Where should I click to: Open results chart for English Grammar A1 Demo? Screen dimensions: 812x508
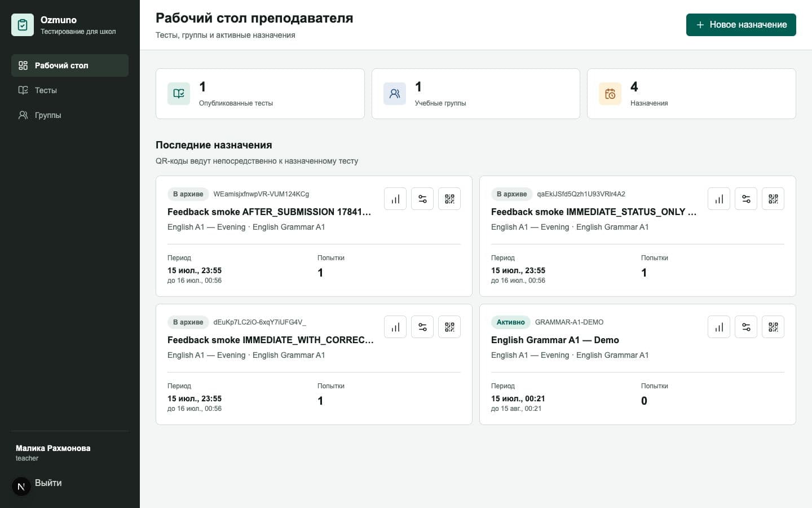(x=719, y=327)
